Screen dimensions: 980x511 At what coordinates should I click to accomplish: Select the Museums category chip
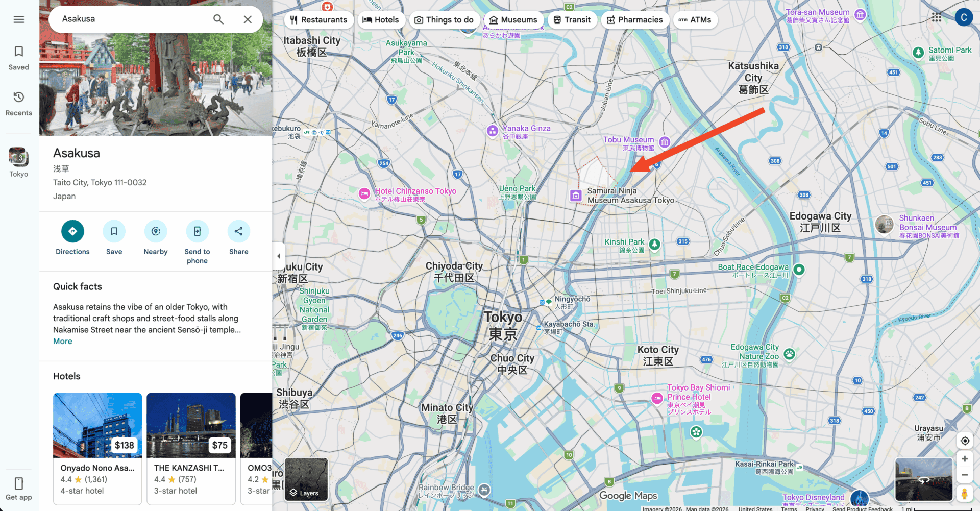click(x=513, y=20)
